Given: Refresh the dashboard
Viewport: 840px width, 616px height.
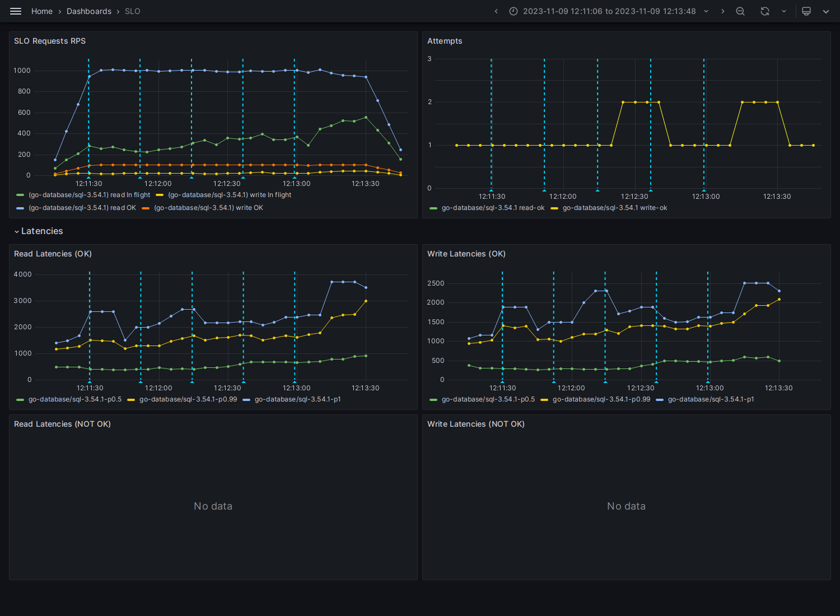Looking at the screenshot, I should 765,11.
